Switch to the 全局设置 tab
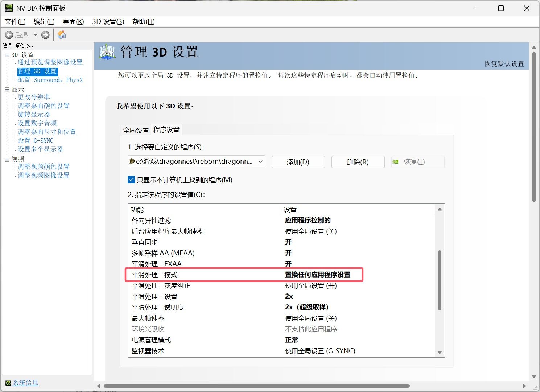Viewport: 540px width, 392px height. 136,130
